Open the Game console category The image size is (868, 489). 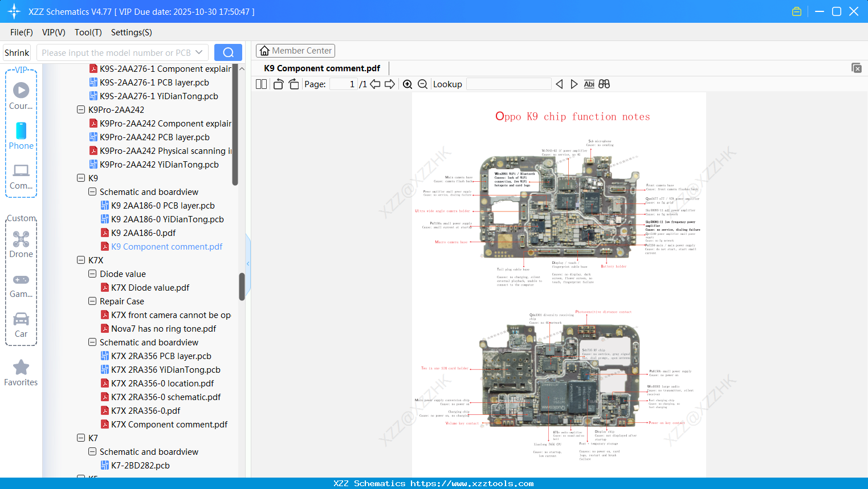pyautogui.click(x=21, y=286)
